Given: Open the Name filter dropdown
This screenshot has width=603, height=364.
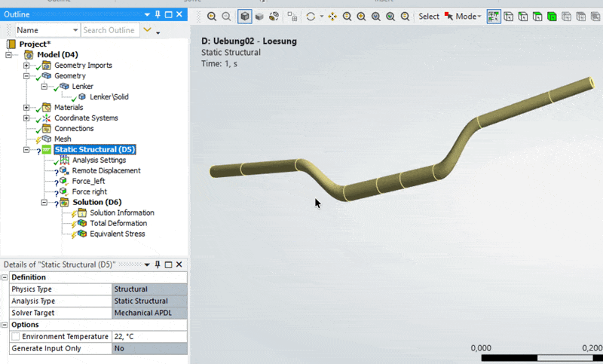Looking at the screenshot, I should click(x=75, y=30).
